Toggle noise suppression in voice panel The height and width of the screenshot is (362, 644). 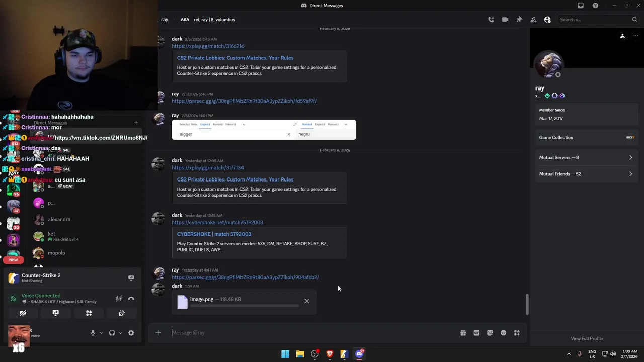pos(119,299)
